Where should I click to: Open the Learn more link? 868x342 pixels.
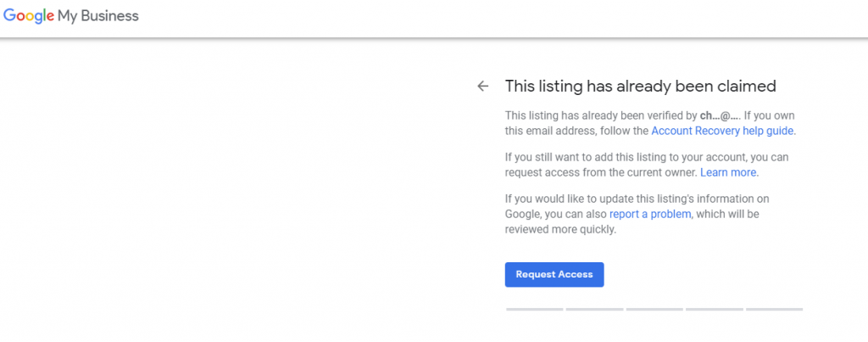tap(728, 172)
